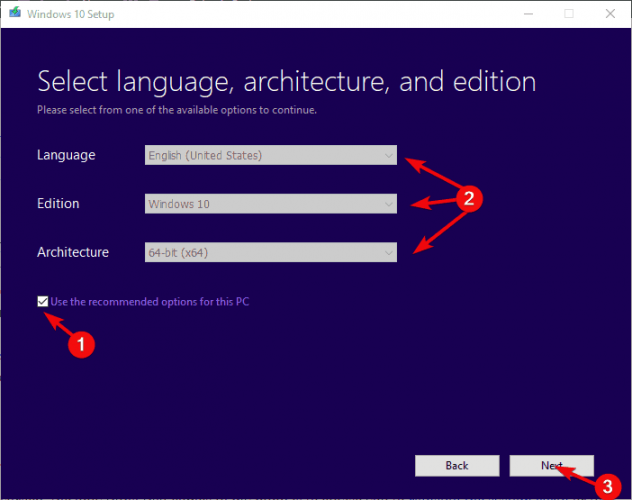Click the 'Windows 10 Setup' title bar text
The width and height of the screenshot is (632, 500).
pos(71,13)
